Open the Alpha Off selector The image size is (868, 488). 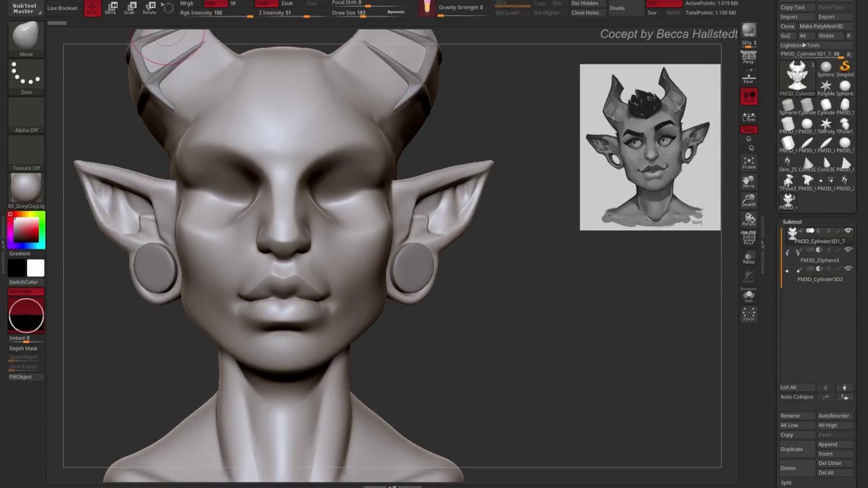tap(26, 117)
